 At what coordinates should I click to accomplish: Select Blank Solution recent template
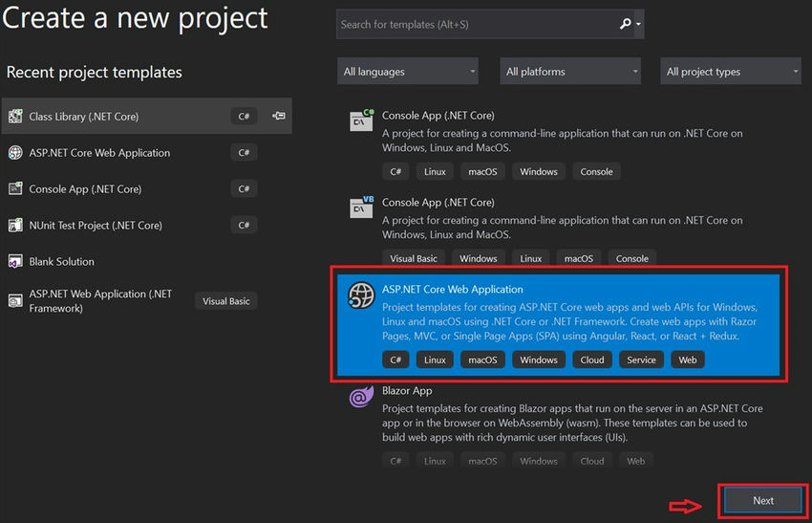click(x=147, y=261)
